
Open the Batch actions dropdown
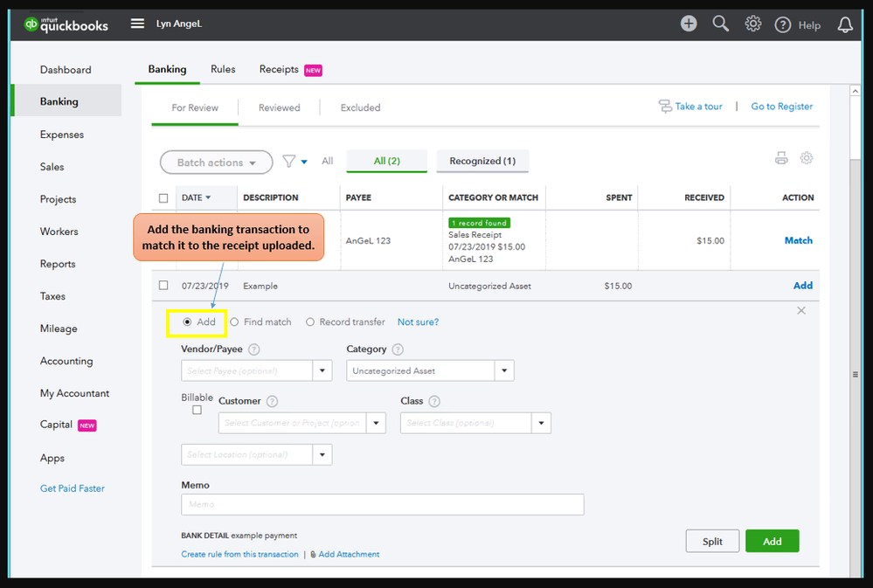pos(216,163)
